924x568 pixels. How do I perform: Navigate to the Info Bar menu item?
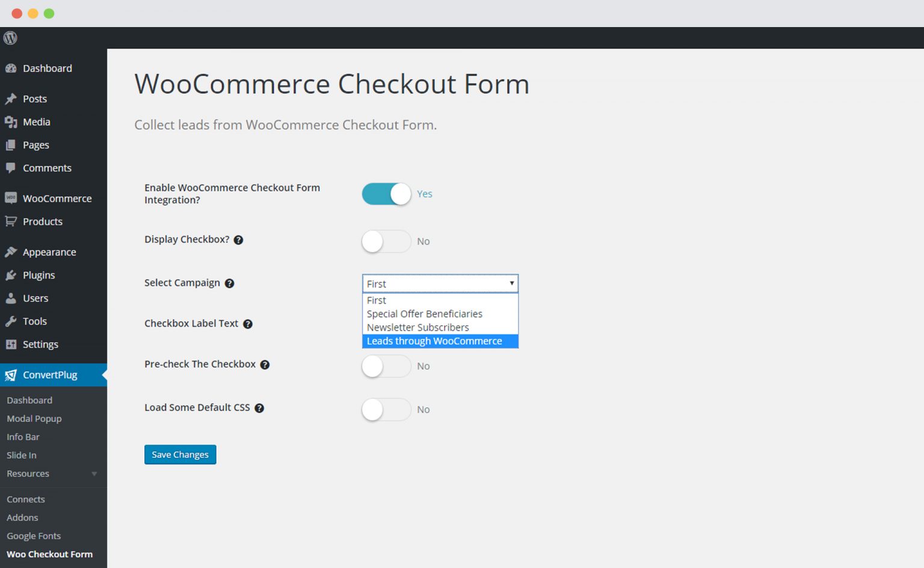(23, 437)
